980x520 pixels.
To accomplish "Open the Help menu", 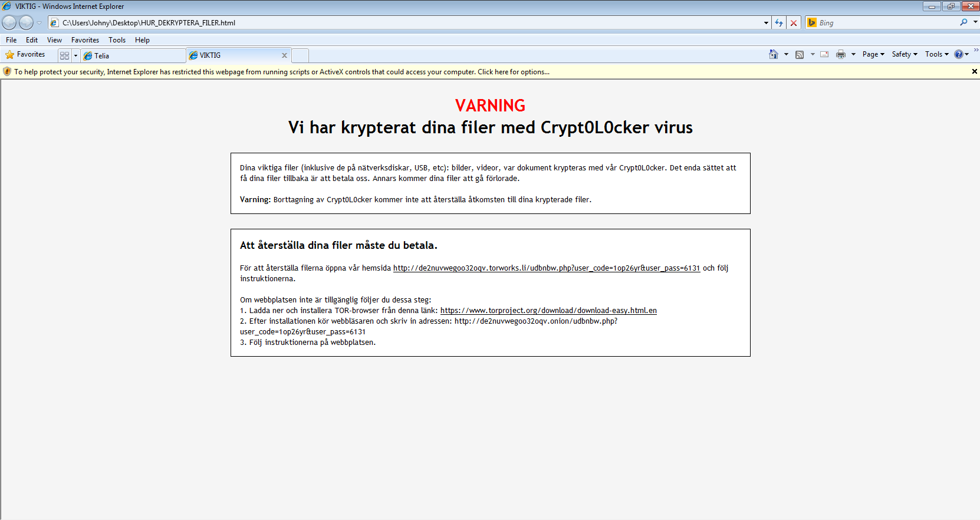I will tap(142, 40).
